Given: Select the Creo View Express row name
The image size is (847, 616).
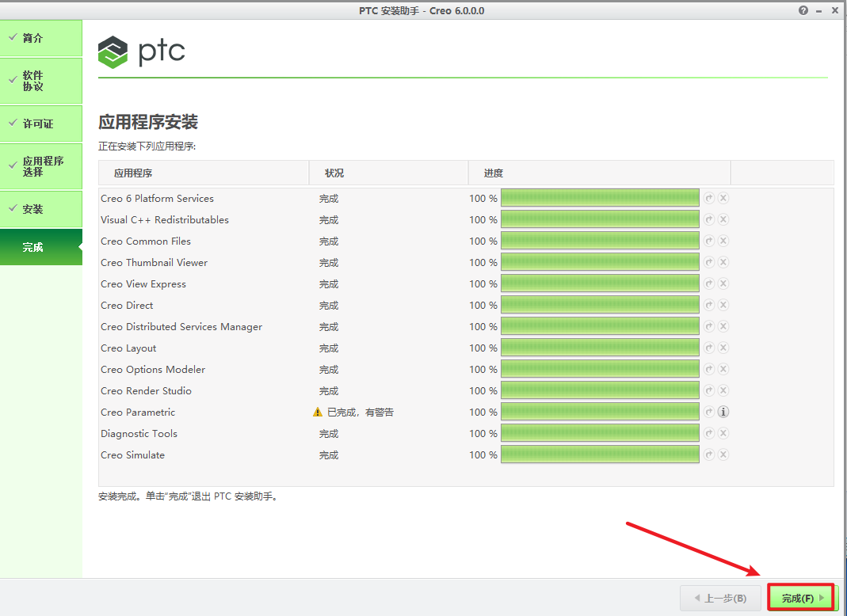Looking at the screenshot, I should [143, 283].
